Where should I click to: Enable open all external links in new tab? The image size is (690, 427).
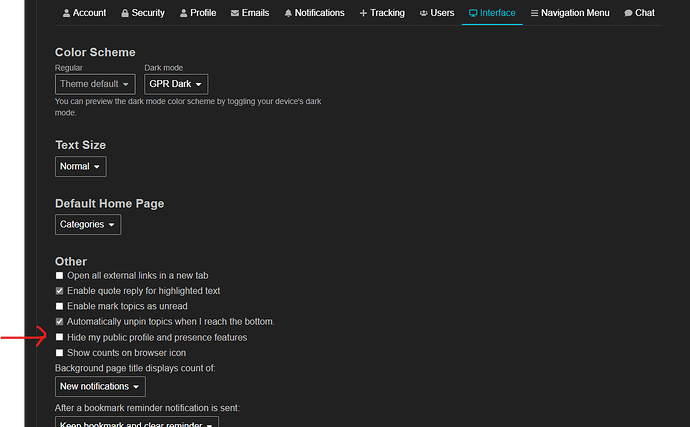click(x=60, y=275)
